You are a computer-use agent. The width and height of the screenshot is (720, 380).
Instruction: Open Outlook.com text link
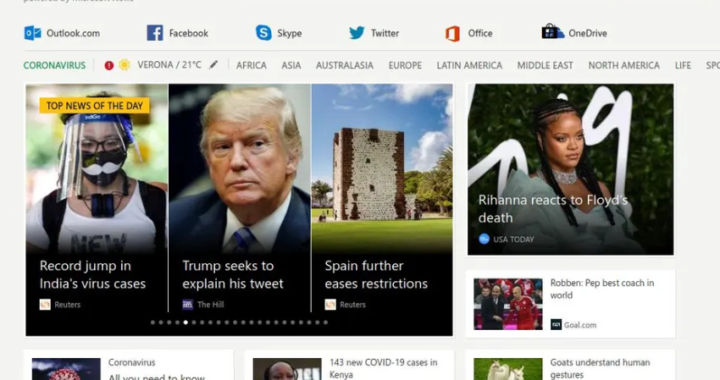(73, 33)
